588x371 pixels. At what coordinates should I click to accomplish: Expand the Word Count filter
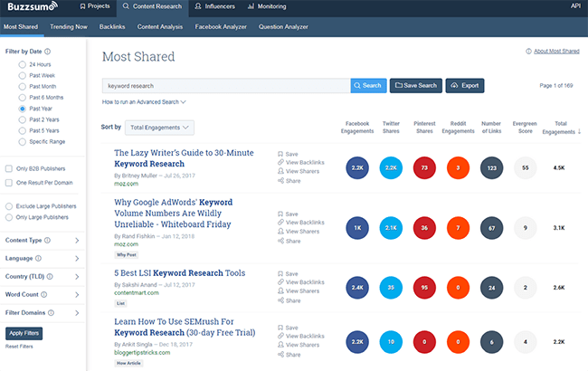click(x=77, y=295)
